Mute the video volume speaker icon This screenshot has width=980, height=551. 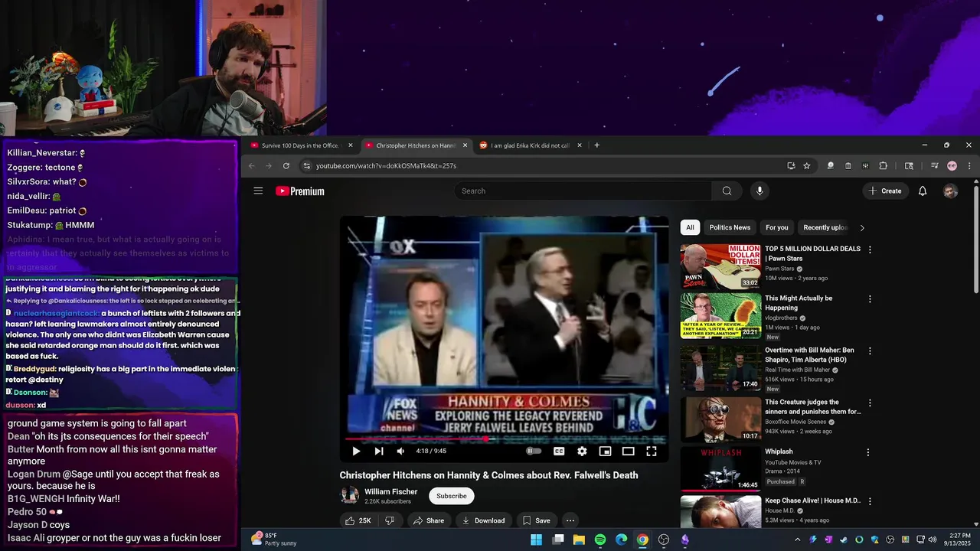pos(400,452)
